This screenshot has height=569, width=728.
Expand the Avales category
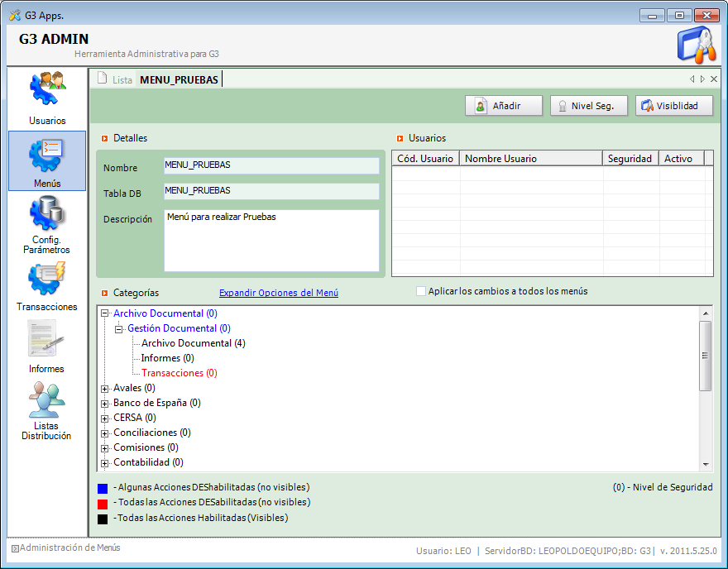pos(104,389)
